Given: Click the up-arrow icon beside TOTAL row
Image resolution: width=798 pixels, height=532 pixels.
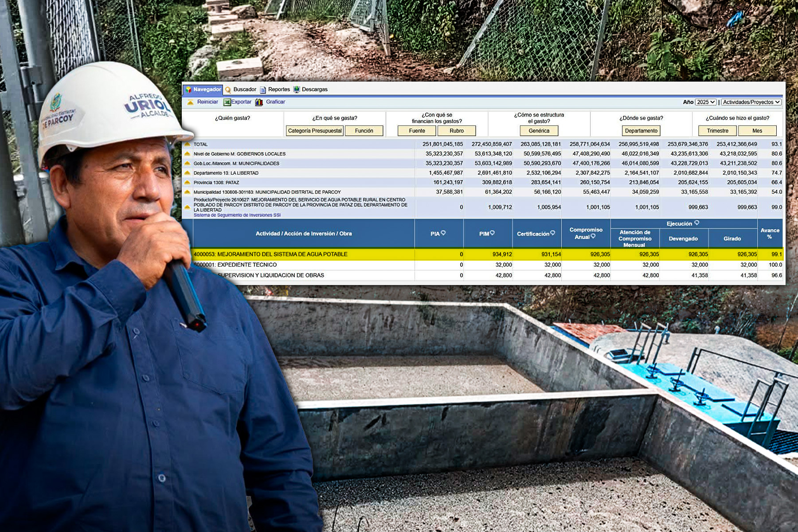Looking at the screenshot, I should [187, 145].
